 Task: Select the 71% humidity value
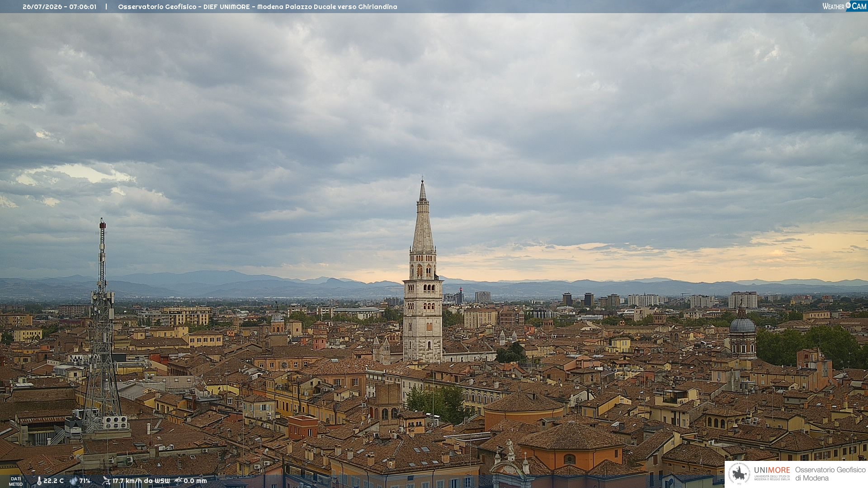click(x=85, y=481)
